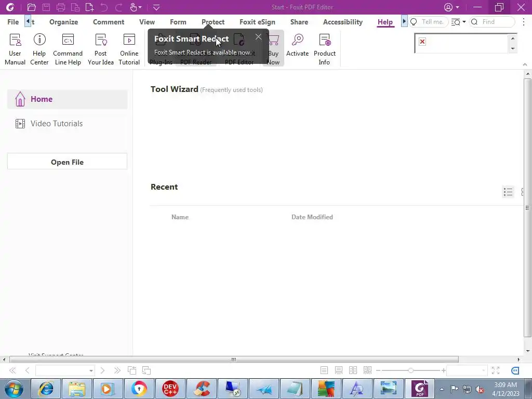
Task: Switch to the Form tab
Action: [178, 22]
